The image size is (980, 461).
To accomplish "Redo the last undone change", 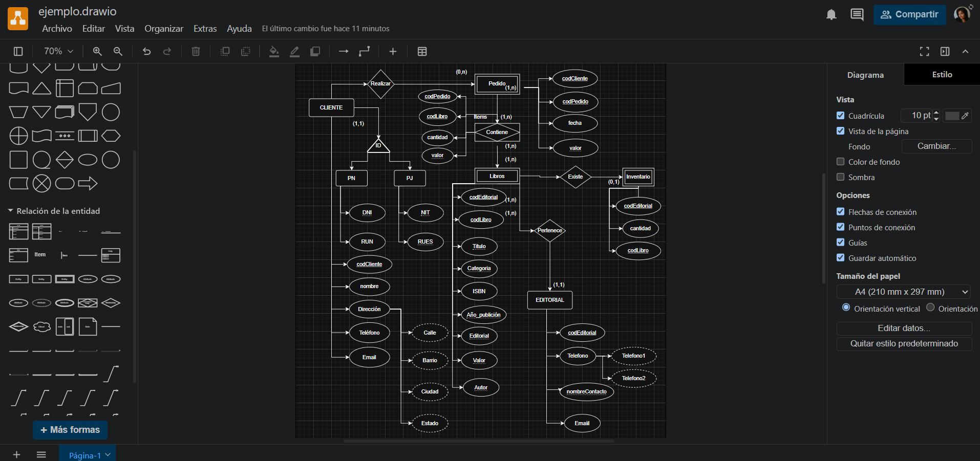I will click(x=167, y=51).
